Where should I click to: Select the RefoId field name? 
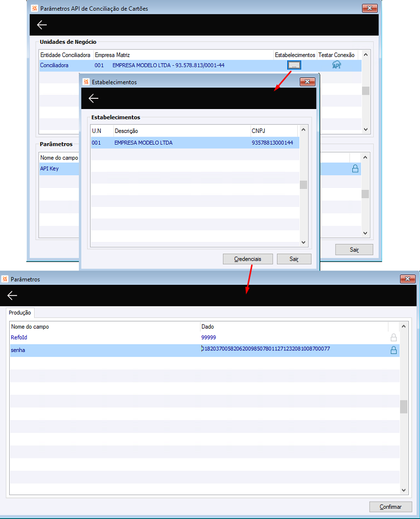19,337
